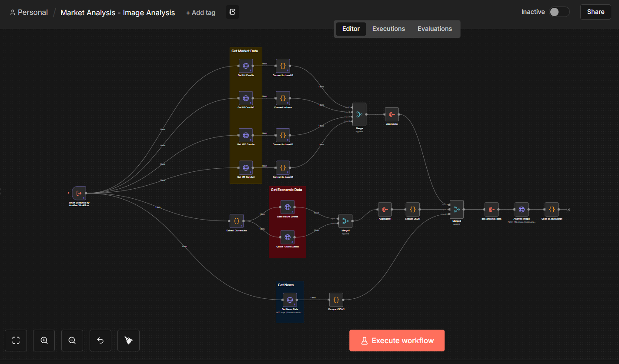
Task: Open the Aggregate node
Action: click(391, 114)
